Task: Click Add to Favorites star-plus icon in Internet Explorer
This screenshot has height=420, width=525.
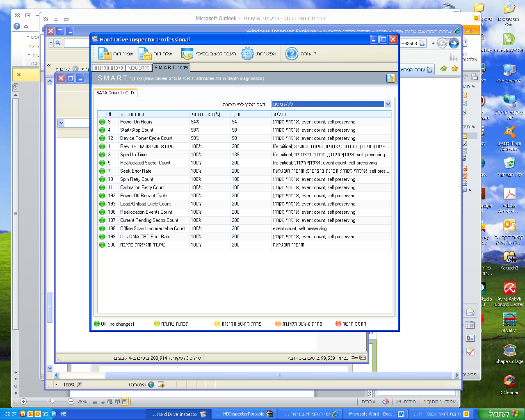Action: coord(443,69)
